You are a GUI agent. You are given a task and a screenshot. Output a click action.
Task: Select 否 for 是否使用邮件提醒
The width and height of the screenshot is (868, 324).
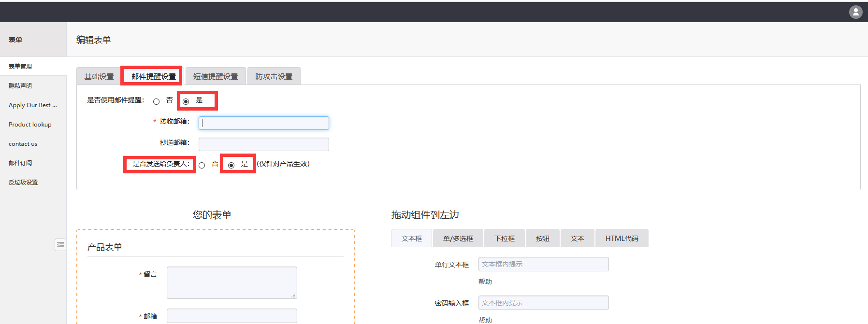point(156,101)
